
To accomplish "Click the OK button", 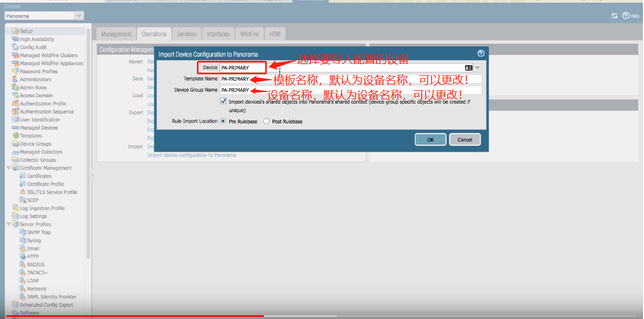I will tap(430, 139).
